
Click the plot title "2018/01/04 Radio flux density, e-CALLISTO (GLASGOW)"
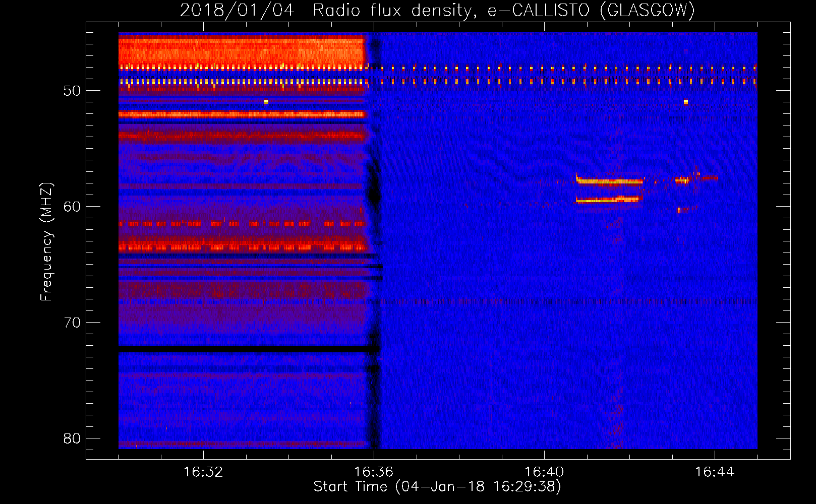coord(438,10)
